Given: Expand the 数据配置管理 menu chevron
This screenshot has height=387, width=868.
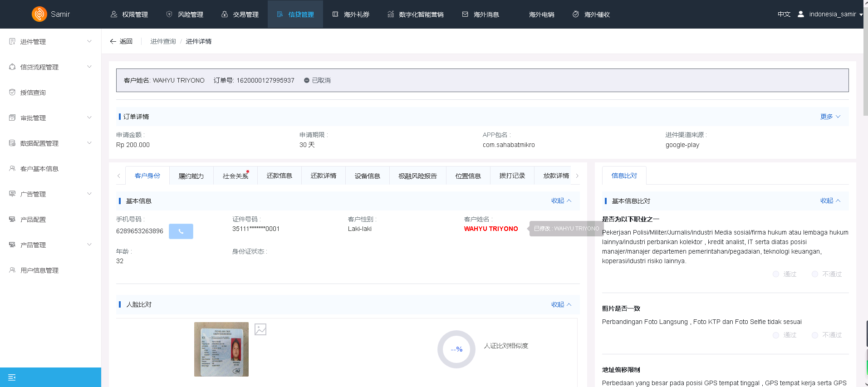Looking at the screenshot, I should [x=89, y=143].
